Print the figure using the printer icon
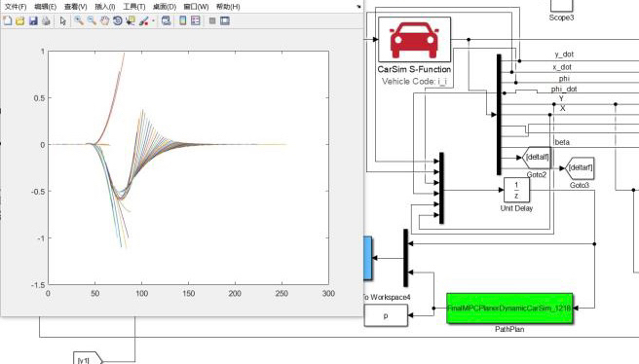 46,20
